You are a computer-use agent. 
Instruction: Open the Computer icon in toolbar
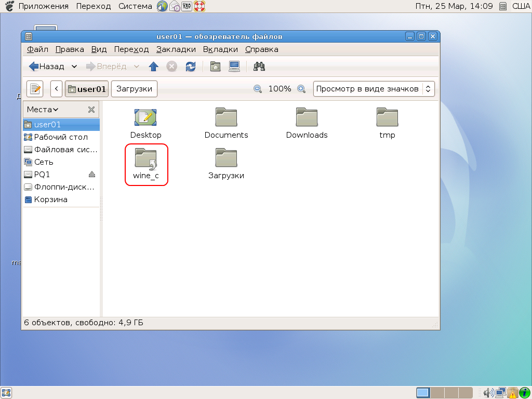(x=234, y=66)
